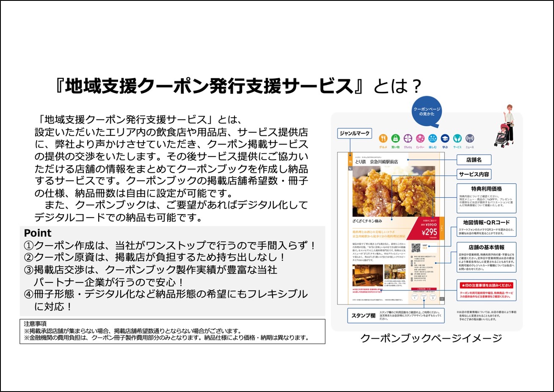554x392 pixels.
Task: Click the light-blue 楽しむ fireworks icon
Action: (433, 138)
